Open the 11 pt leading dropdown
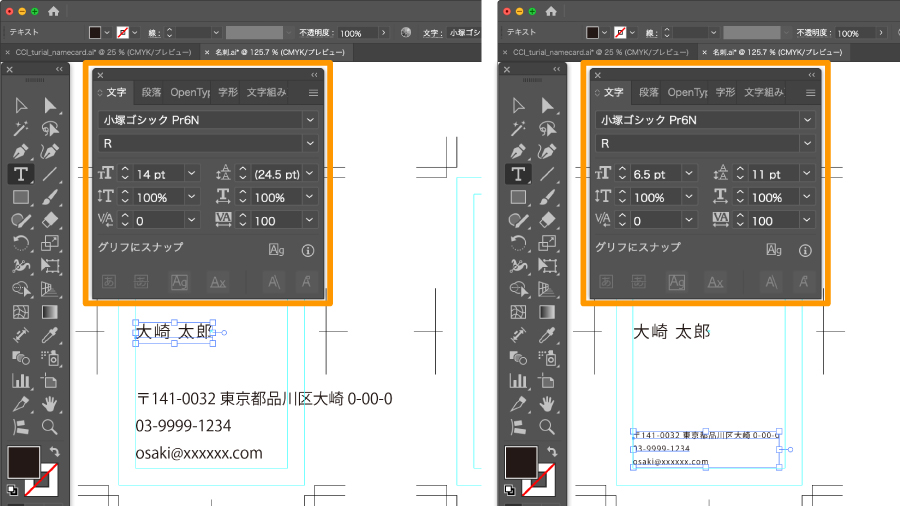 pyautogui.click(x=807, y=173)
